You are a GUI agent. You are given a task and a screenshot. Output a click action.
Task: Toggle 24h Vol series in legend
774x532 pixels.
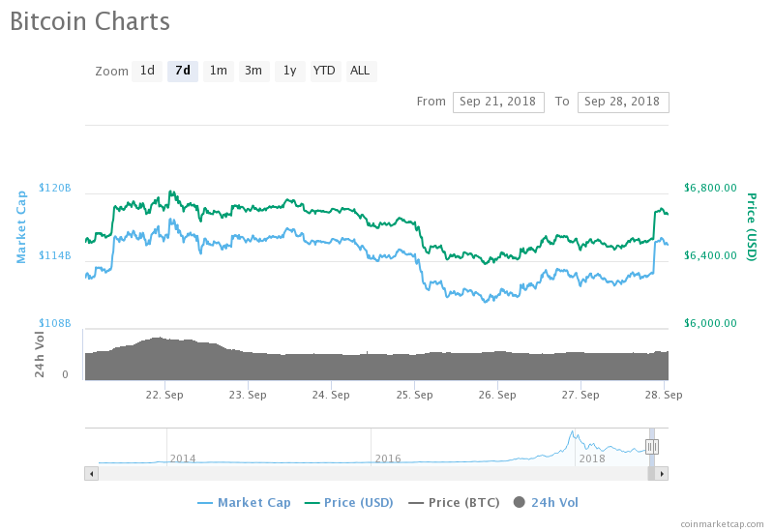point(546,503)
